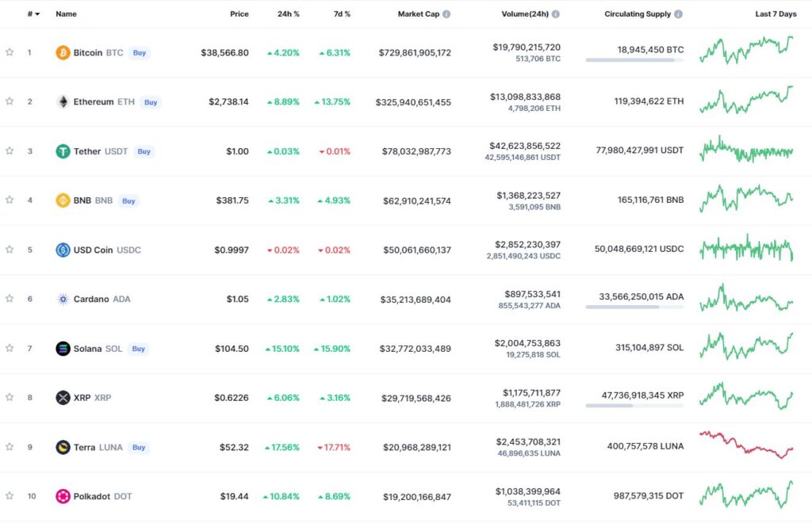Click Last 7 Days column header
812x527 pixels.
pos(776,14)
